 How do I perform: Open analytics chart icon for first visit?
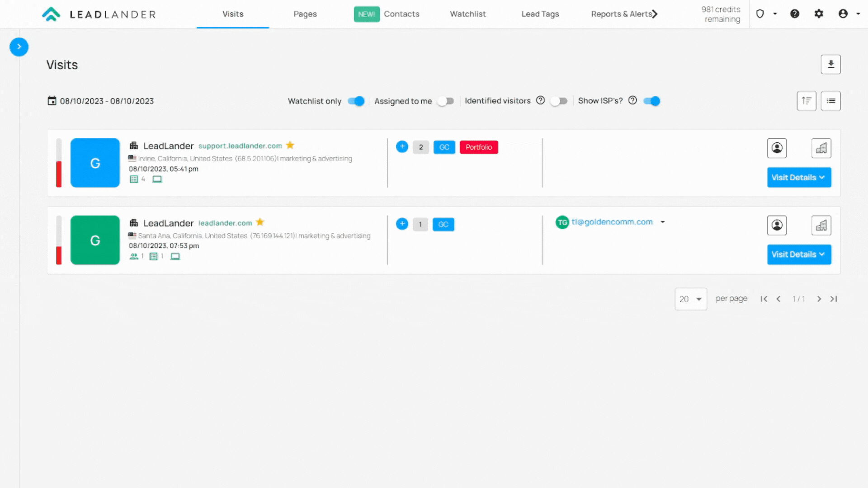click(x=821, y=148)
